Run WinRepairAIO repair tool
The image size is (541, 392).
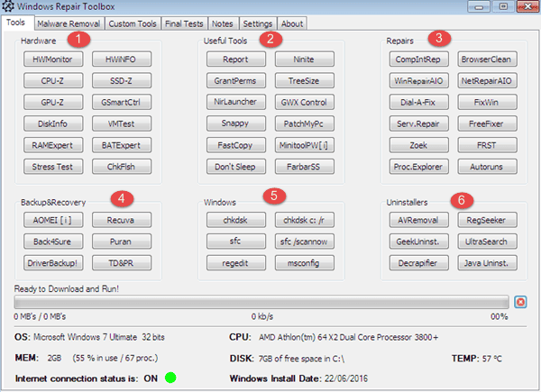416,81
